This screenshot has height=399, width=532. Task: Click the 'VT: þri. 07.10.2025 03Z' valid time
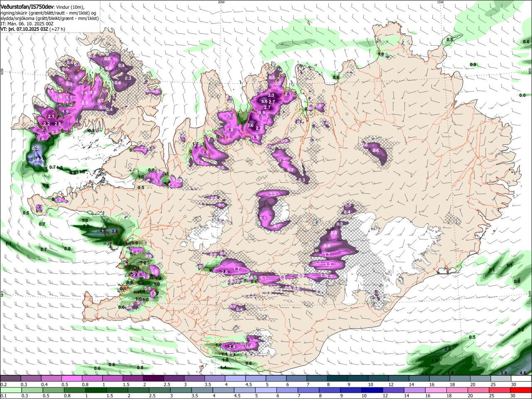25,30
